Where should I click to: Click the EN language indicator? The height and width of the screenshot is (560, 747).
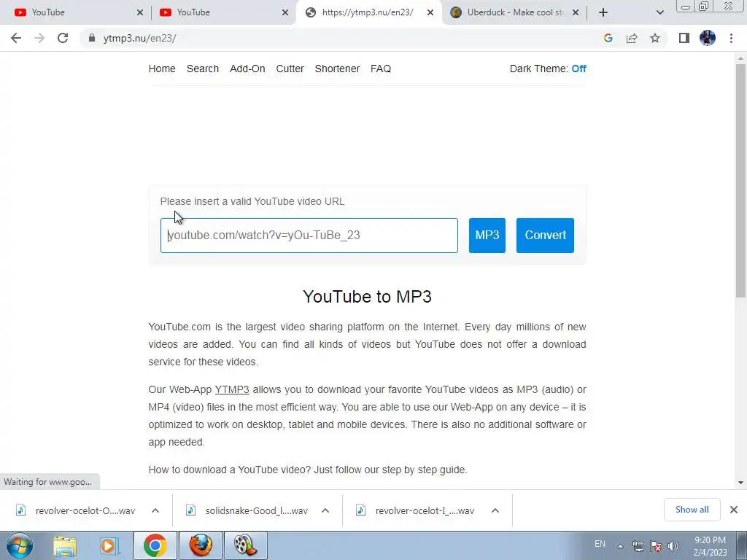(600, 544)
